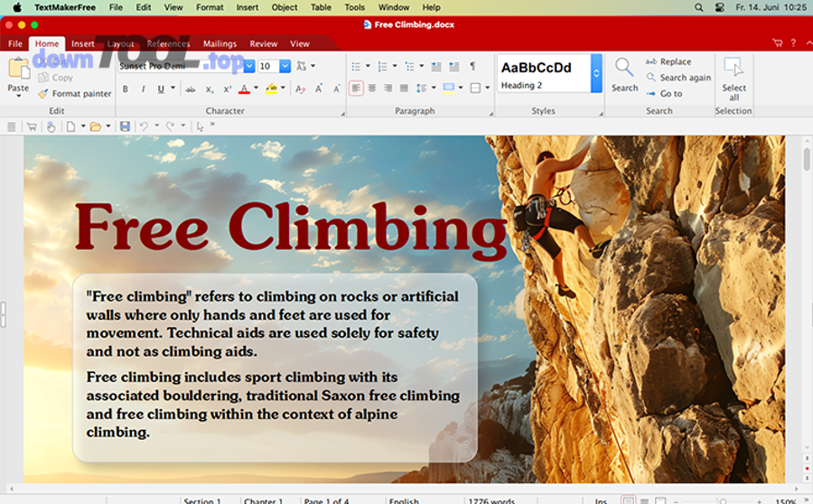Increase the font size with the larger A icon
Viewport: 813px width, 504px height.
pos(319,89)
